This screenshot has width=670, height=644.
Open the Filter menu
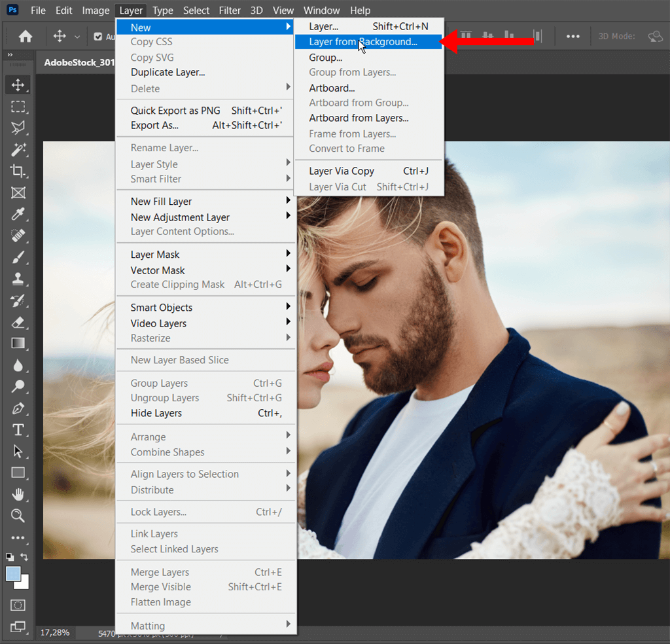pos(230,10)
